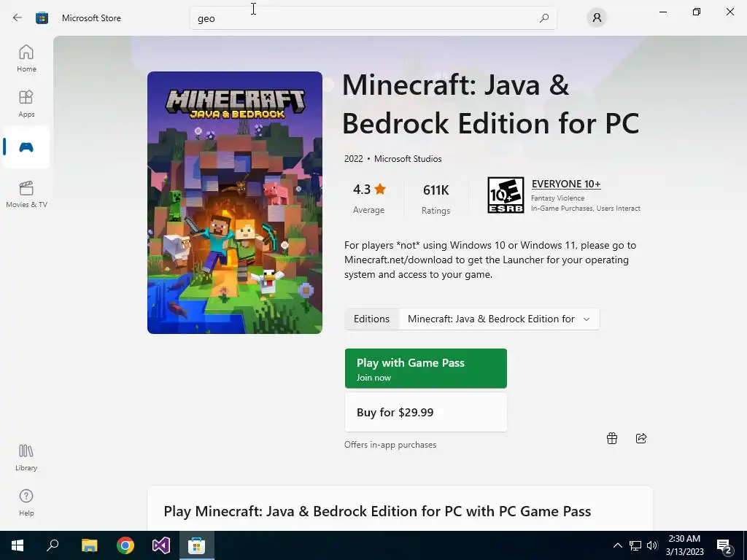Open the Library in sidebar
The image size is (747, 560).
click(x=26, y=456)
